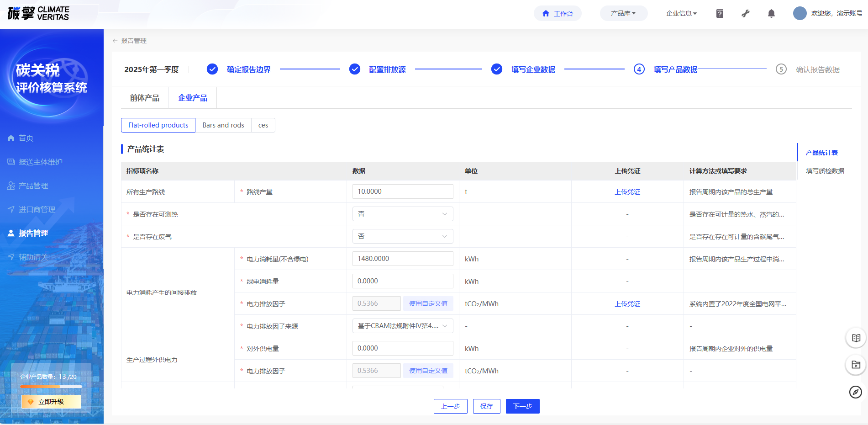The width and height of the screenshot is (868, 425).
Task: Click the 路线产量 input field
Action: [x=402, y=191]
